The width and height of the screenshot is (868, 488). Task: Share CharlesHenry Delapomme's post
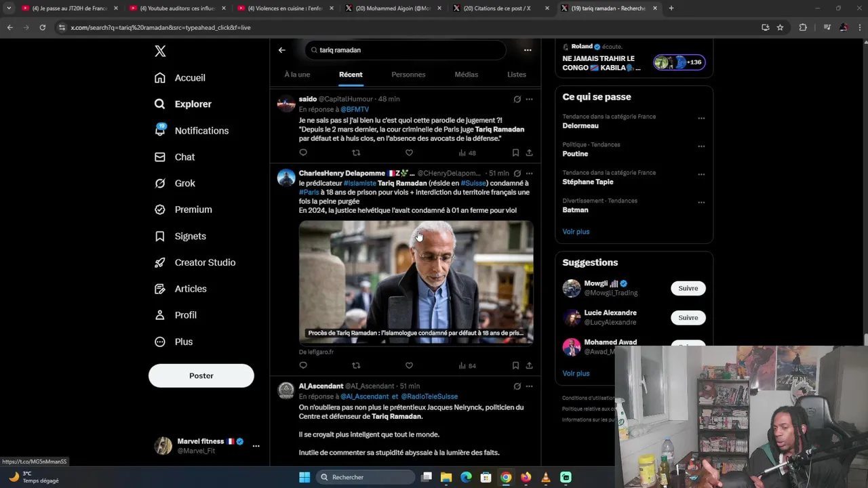click(x=529, y=366)
